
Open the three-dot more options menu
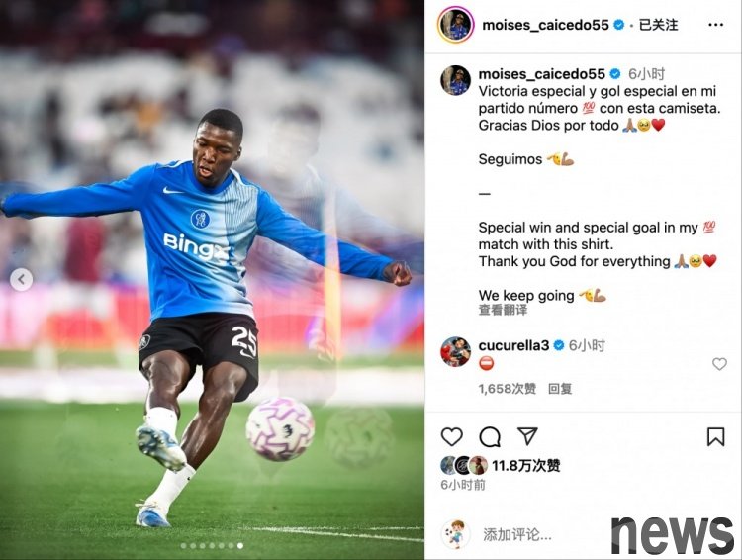click(x=715, y=25)
